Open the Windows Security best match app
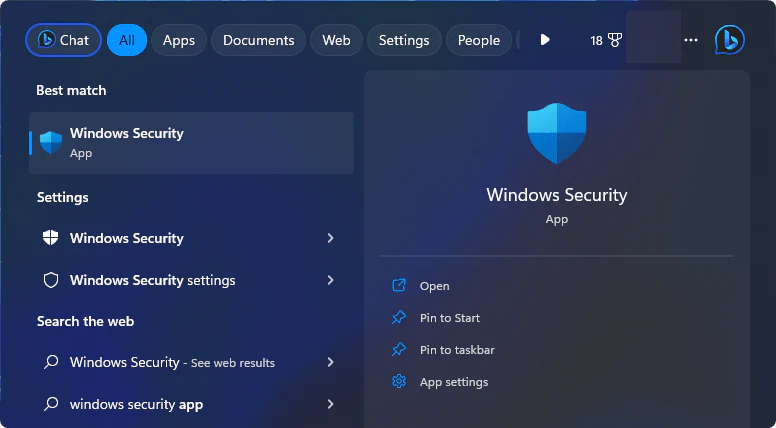776x428 pixels. (192, 143)
